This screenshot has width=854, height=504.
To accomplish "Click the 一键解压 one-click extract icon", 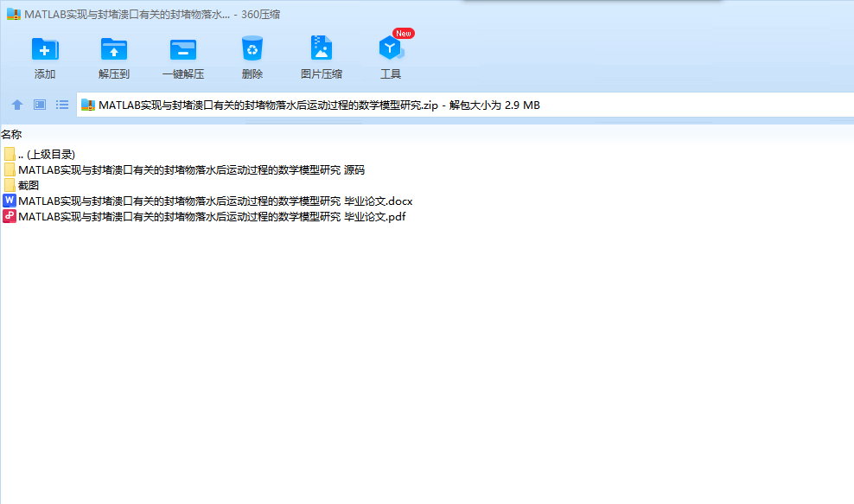I will click(x=183, y=49).
